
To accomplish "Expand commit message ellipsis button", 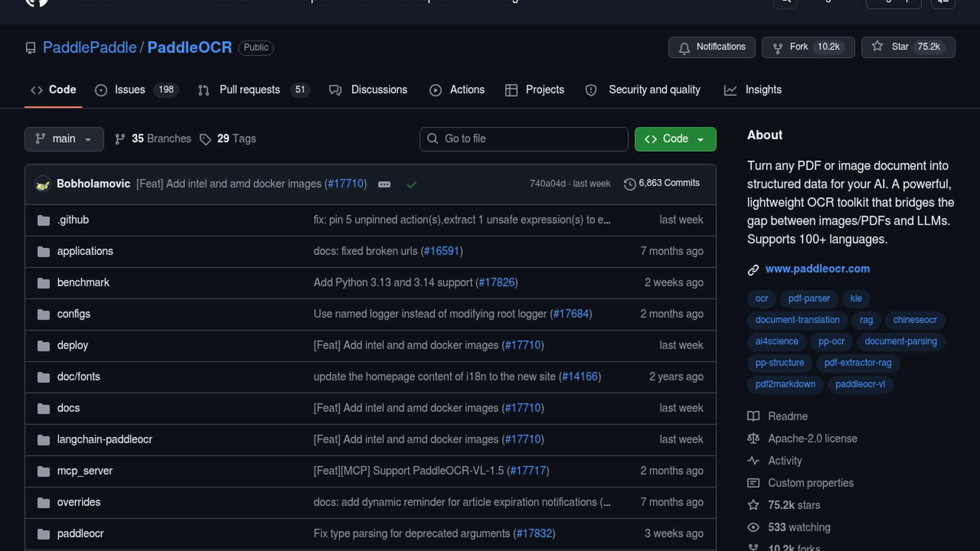I will point(384,185).
